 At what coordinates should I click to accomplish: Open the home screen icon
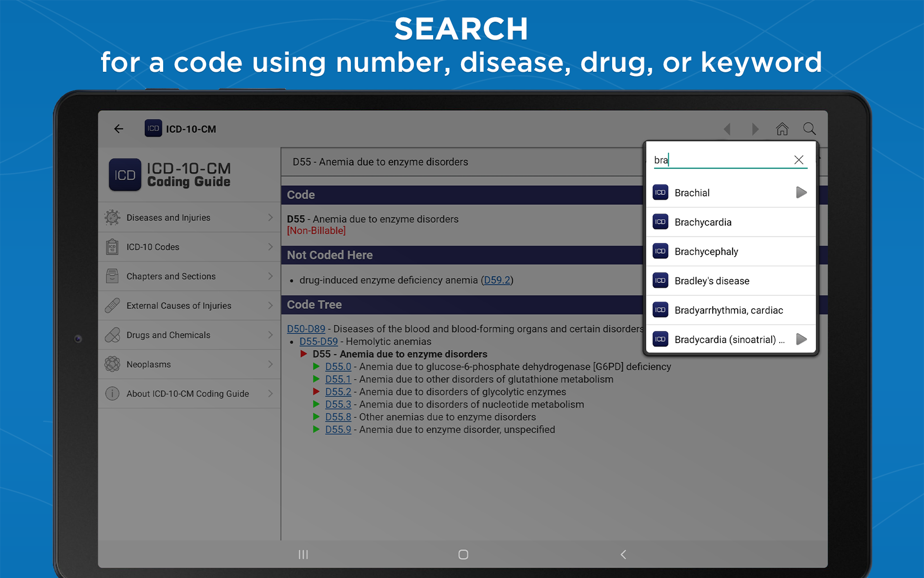coord(782,129)
